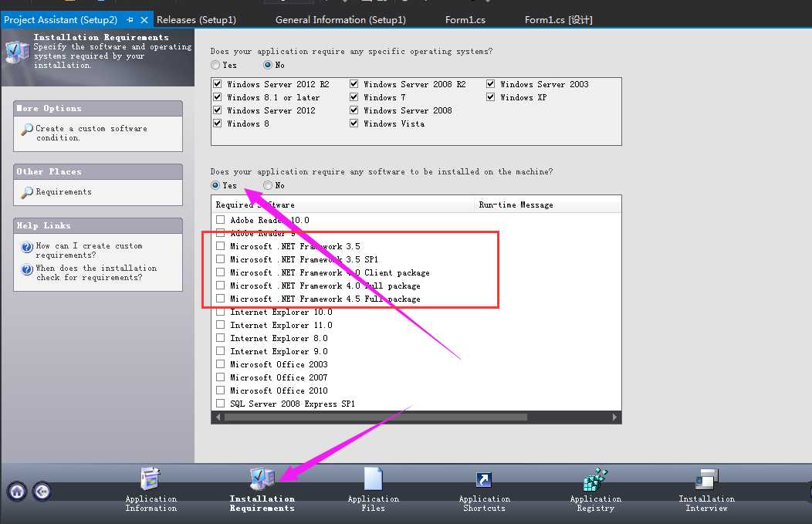Uncheck the Windows 7 checkbox
This screenshot has width=812, height=524.
(354, 96)
